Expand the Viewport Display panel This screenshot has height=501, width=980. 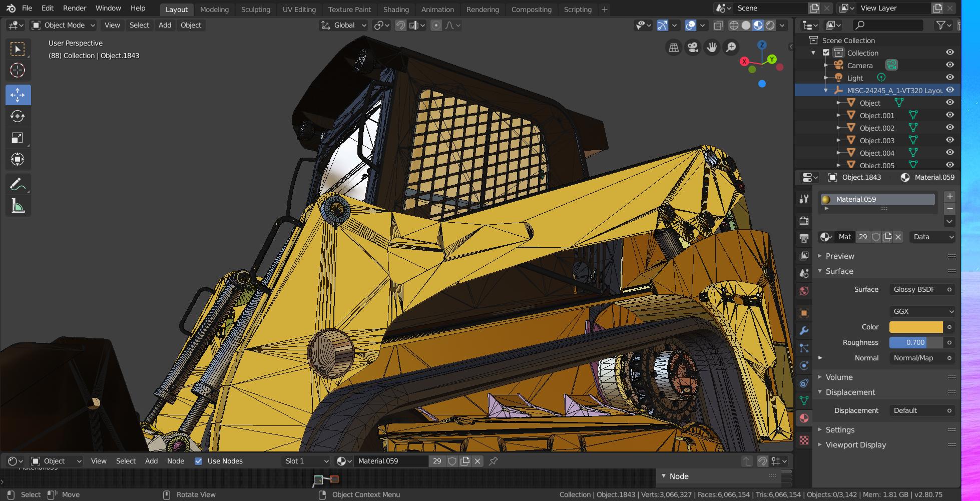click(855, 444)
